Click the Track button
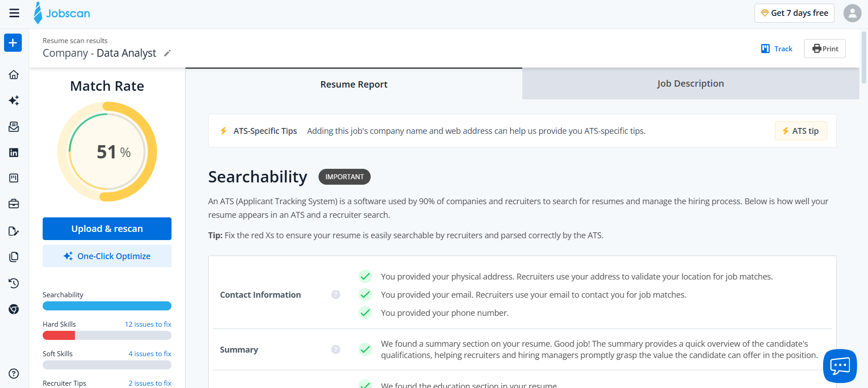The width and height of the screenshot is (868, 388). pos(776,49)
